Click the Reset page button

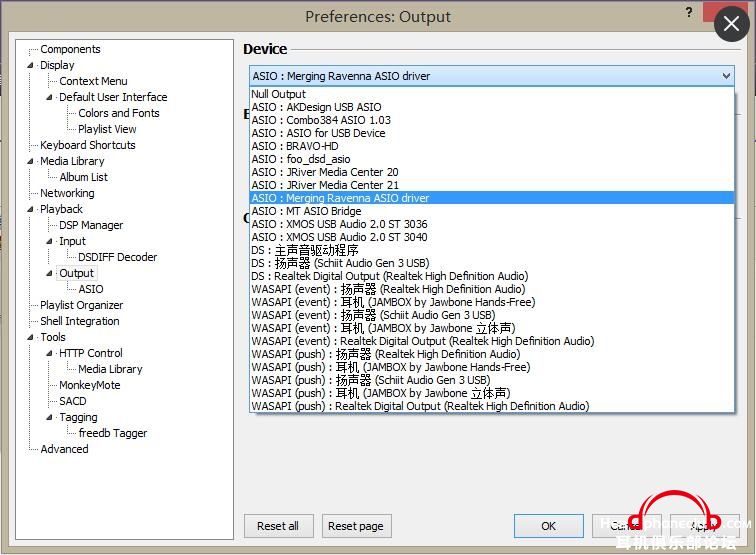point(356,526)
